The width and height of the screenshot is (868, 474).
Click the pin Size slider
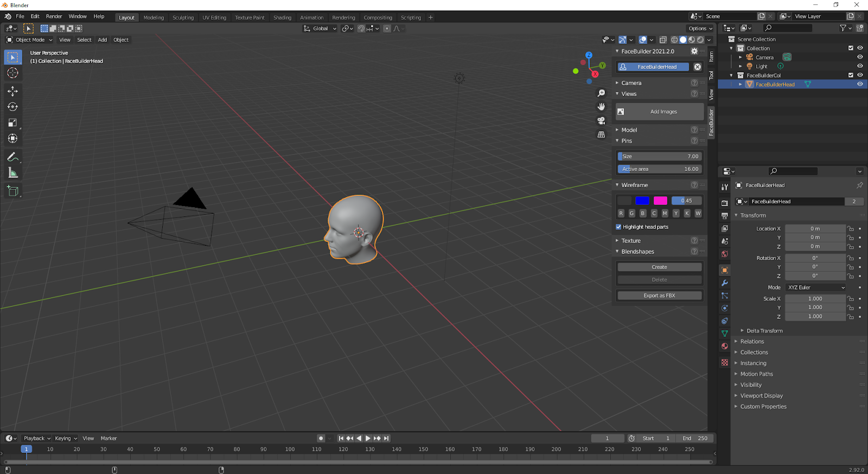660,156
